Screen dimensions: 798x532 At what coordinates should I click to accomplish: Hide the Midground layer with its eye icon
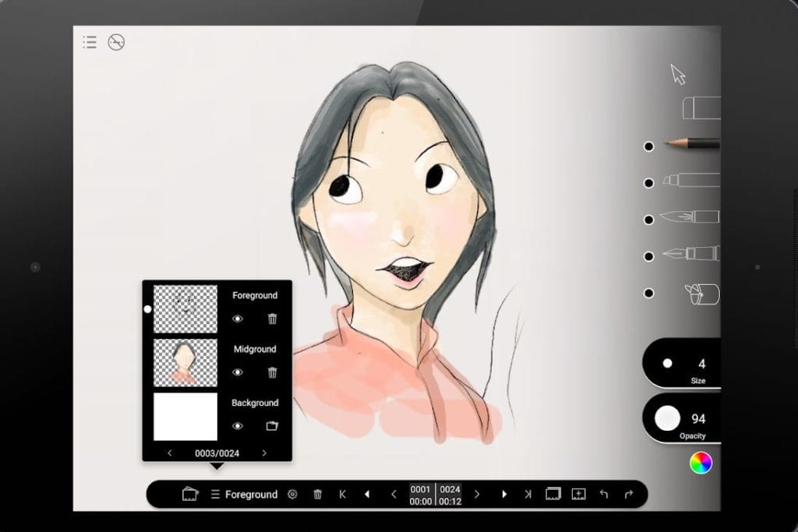[238, 372]
